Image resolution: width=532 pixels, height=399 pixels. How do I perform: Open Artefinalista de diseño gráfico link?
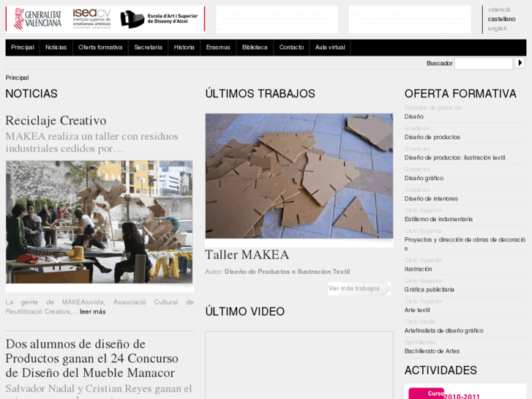pyautogui.click(x=443, y=331)
